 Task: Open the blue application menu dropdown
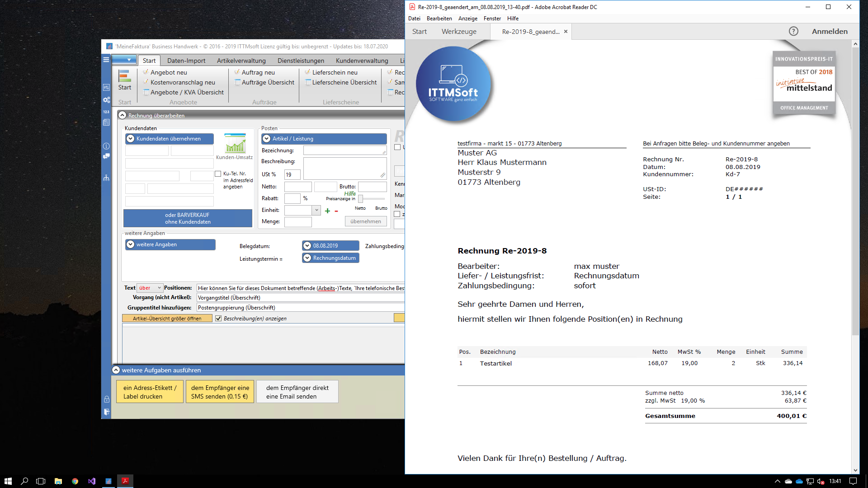pyautogui.click(x=124, y=60)
